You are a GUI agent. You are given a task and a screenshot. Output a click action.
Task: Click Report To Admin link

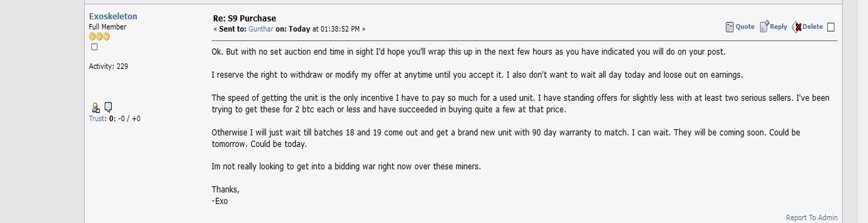pos(812,218)
